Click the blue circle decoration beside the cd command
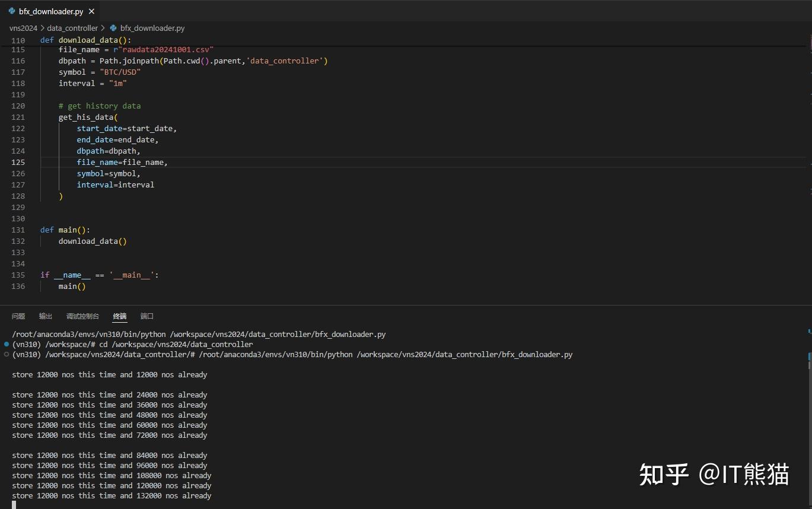Screen dimensions: 812x509 pos(5,344)
